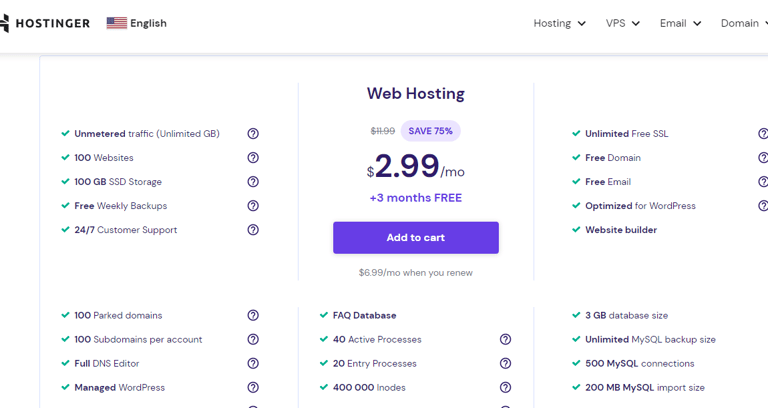Screen dimensions: 768x408
Task: Expand the Hosting dropdown menu
Action: tap(559, 23)
